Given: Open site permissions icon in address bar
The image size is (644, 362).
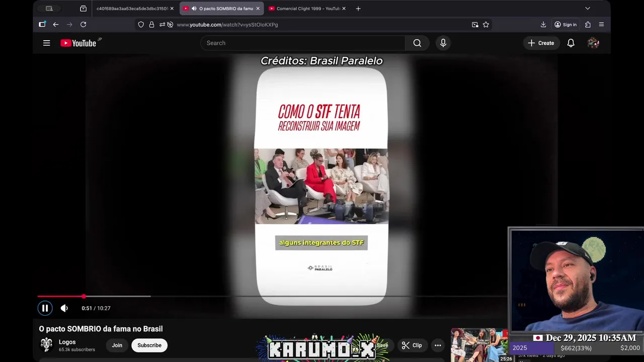Looking at the screenshot, I should tap(162, 25).
